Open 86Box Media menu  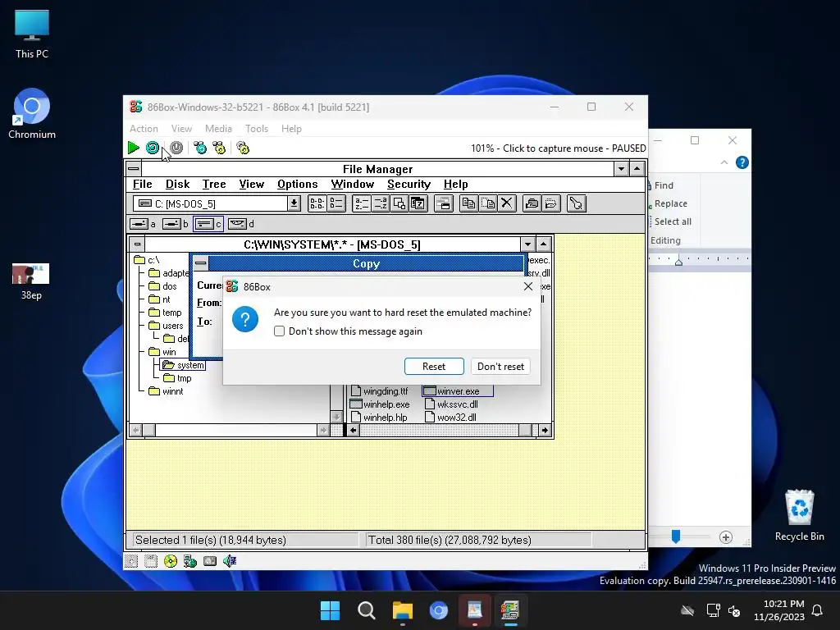[218, 129]
